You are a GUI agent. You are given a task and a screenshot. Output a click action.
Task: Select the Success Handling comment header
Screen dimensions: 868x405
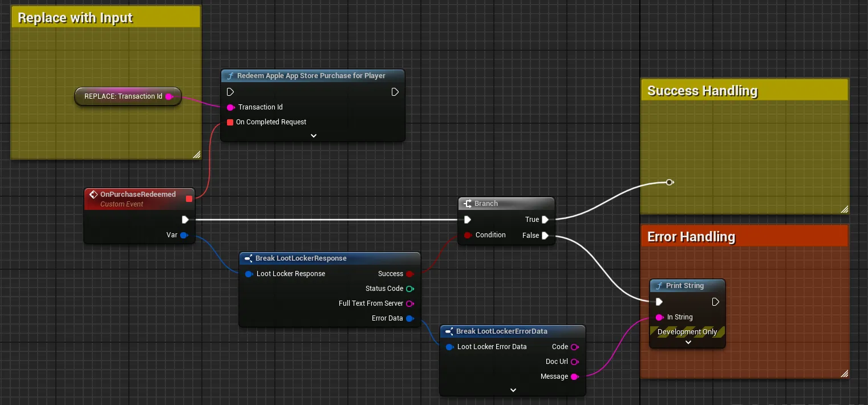[744, 91]
